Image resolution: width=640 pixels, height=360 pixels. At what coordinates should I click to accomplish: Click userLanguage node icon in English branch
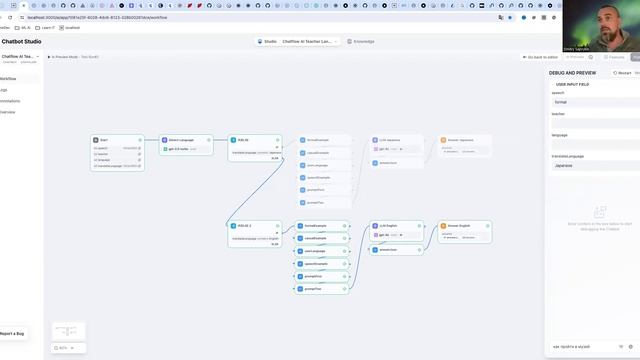click(x=300, y=251)
